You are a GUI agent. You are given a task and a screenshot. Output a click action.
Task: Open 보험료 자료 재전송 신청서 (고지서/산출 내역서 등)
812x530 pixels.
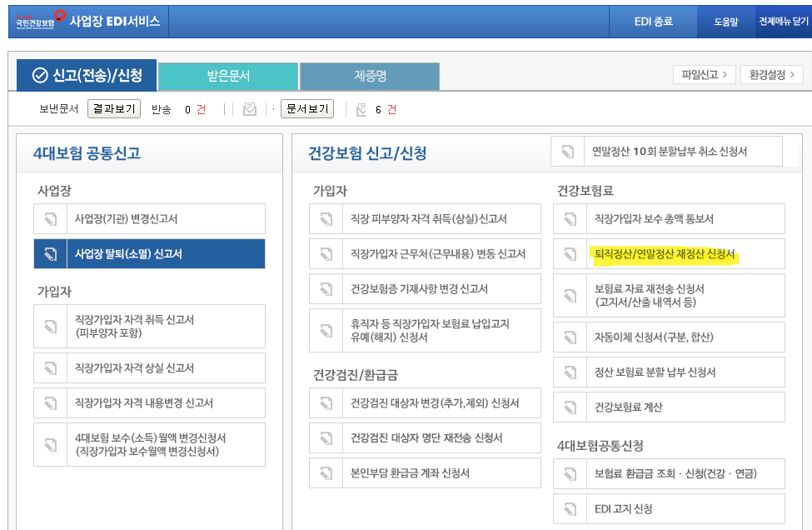click(x=669, y=295)
